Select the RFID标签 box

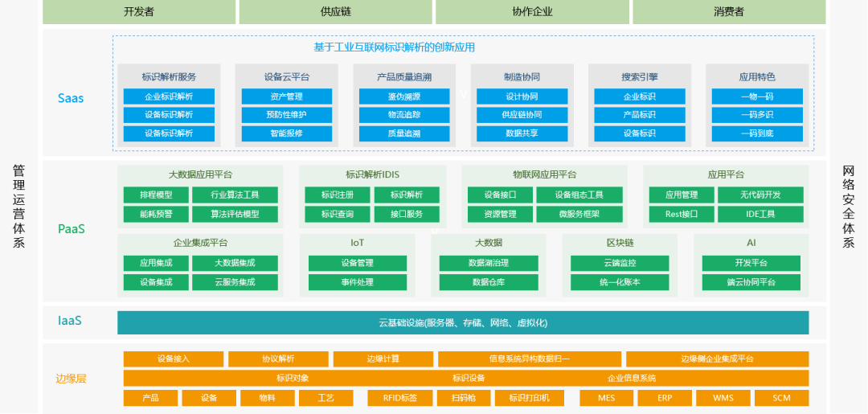coord(400,398)
